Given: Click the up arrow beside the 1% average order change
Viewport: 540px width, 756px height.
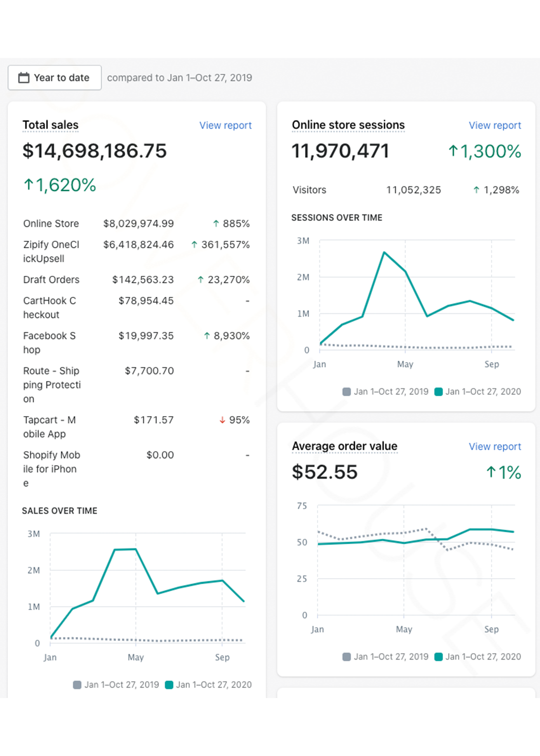Looking at the screenshot, I should [x=491, y=472].
